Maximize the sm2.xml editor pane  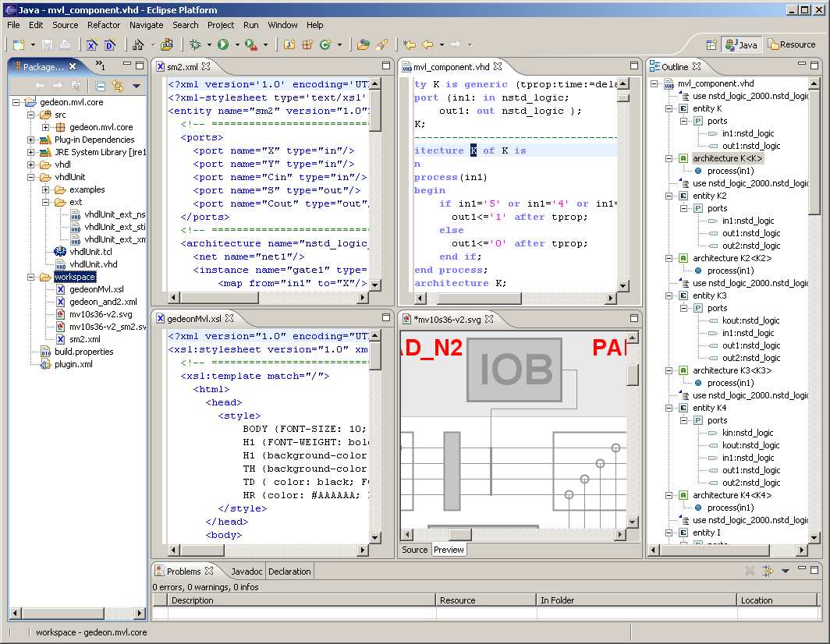[386, 65]
